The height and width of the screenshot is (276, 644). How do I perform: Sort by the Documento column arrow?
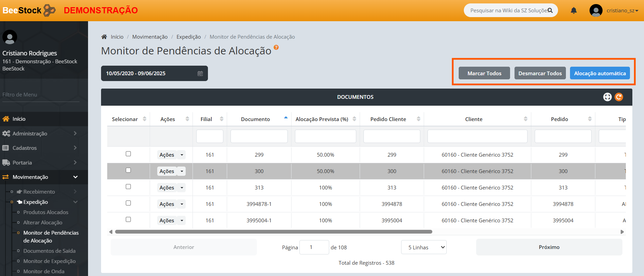[x=286, y=118]
